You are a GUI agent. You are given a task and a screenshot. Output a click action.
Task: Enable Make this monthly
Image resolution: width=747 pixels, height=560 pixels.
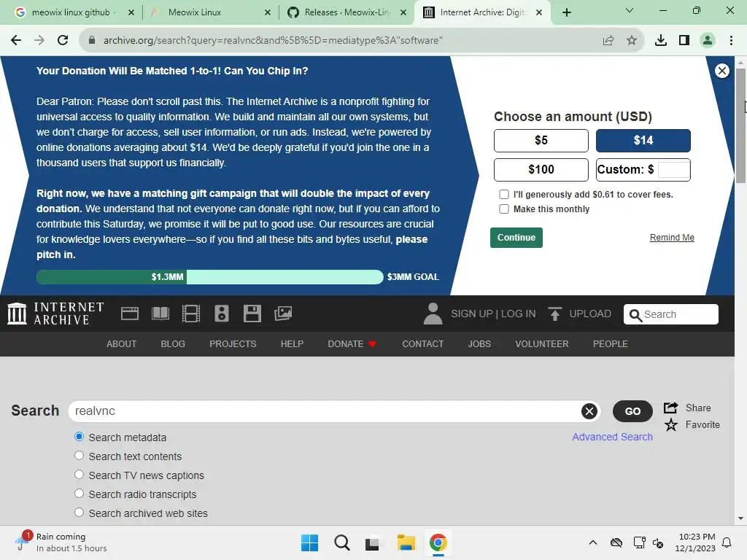pos(503,209)
